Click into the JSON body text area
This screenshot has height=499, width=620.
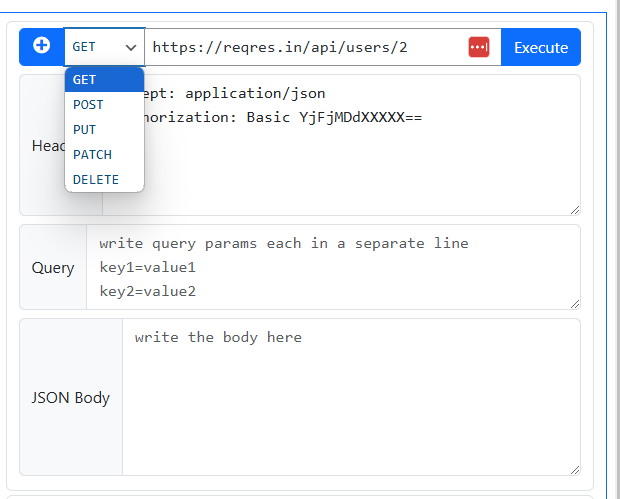[x=350, y=396]
